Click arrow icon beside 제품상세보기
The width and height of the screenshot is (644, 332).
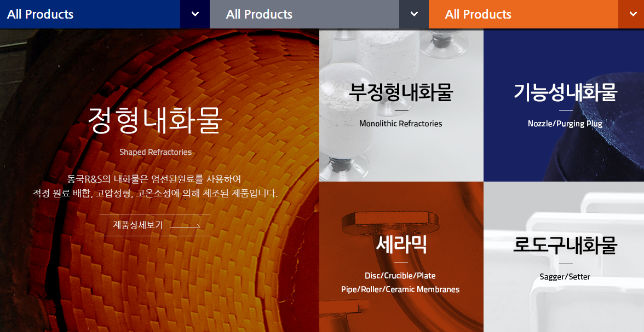[185, 225]
